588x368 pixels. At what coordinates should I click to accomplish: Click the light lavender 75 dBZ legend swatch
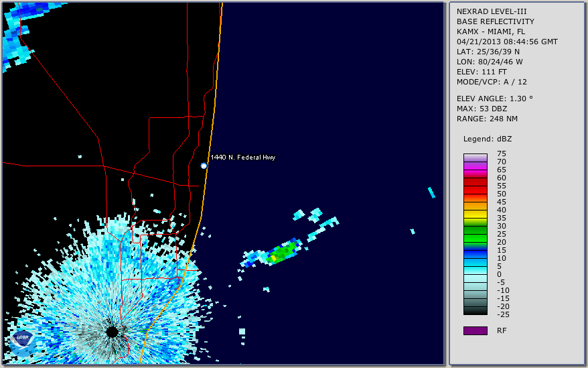pos(475,158)
